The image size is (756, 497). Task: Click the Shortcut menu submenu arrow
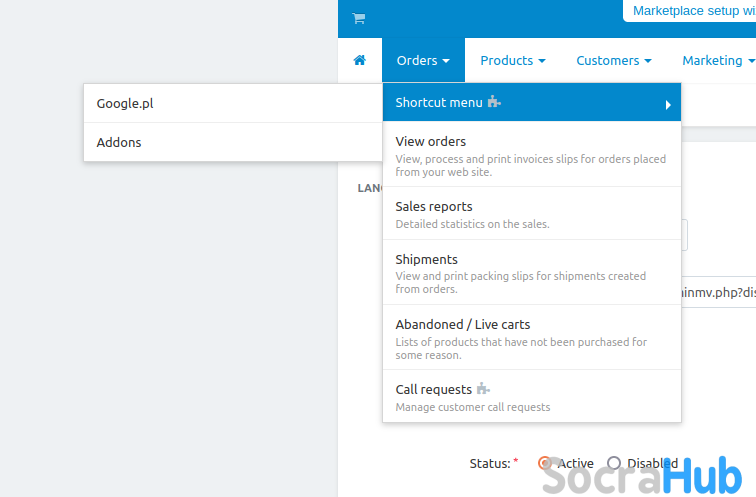pyautogui.click(x=667, y=104)
